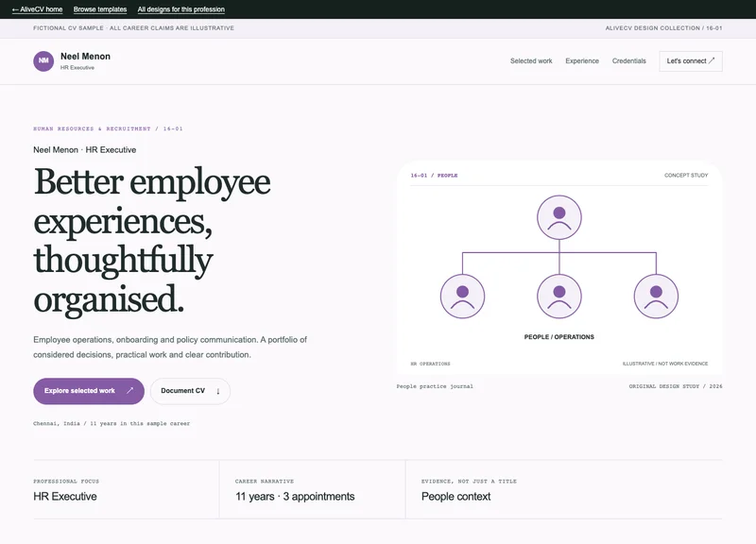The height and width of the screenshot is (544, 756).
Task: Click the 'People context' stat value
Action: (x=455, y=496)
